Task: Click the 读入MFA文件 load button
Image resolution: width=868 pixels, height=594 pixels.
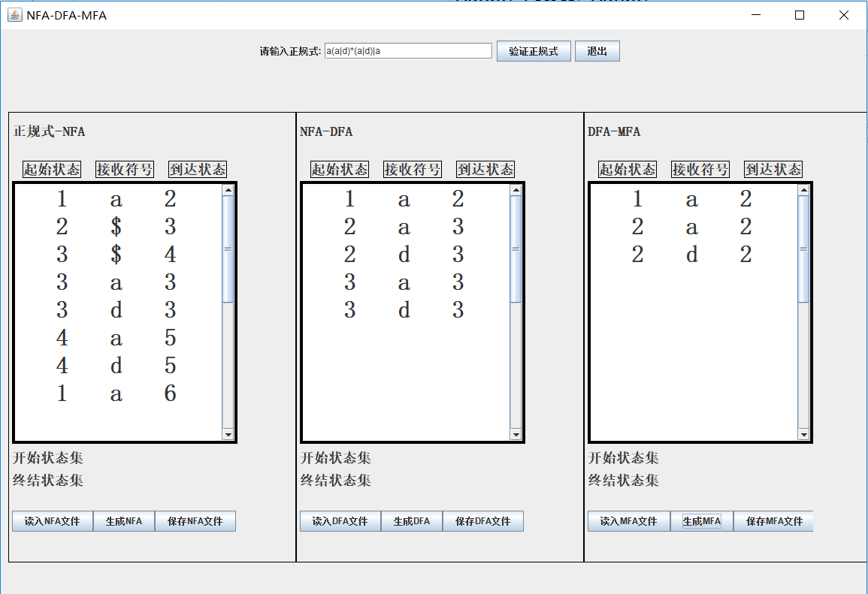Action: (628, 520)
